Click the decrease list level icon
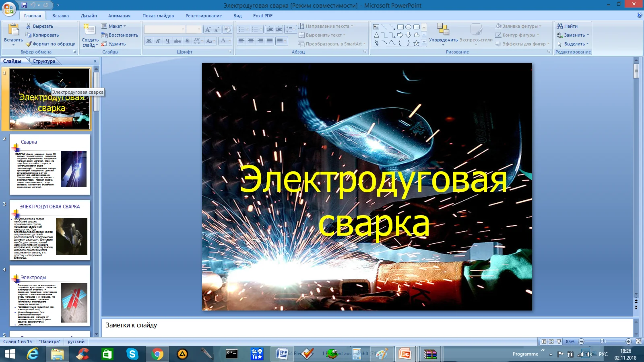644x362 pixels. (x=269, y=29)
